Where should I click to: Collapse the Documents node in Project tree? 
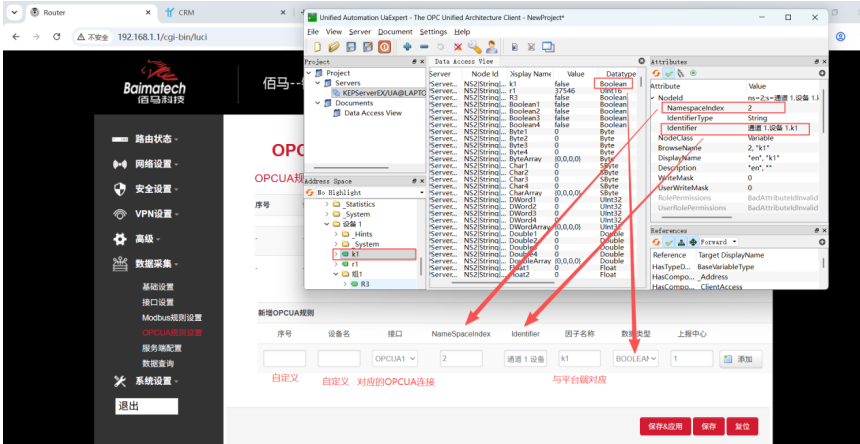click(318, 103)
